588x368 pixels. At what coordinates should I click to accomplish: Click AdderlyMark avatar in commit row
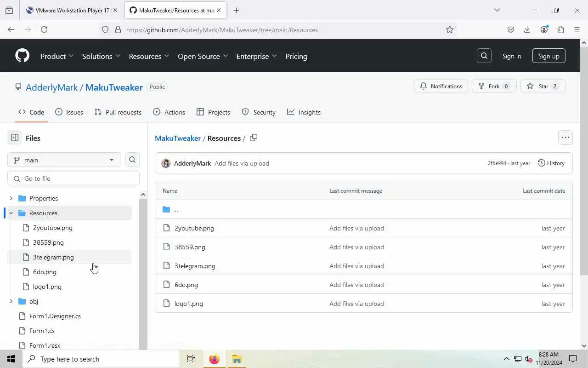[x=166, y=163]
